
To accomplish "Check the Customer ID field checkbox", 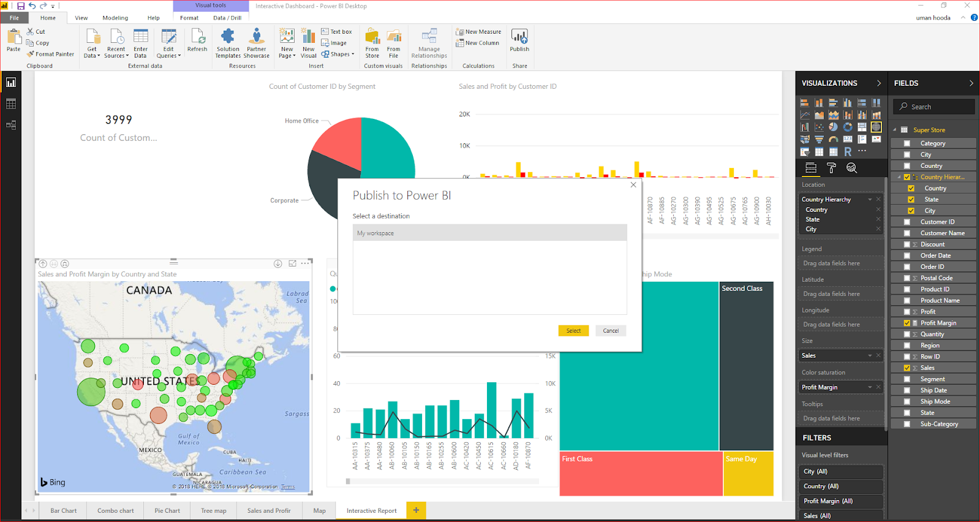I will click(907, 222).
